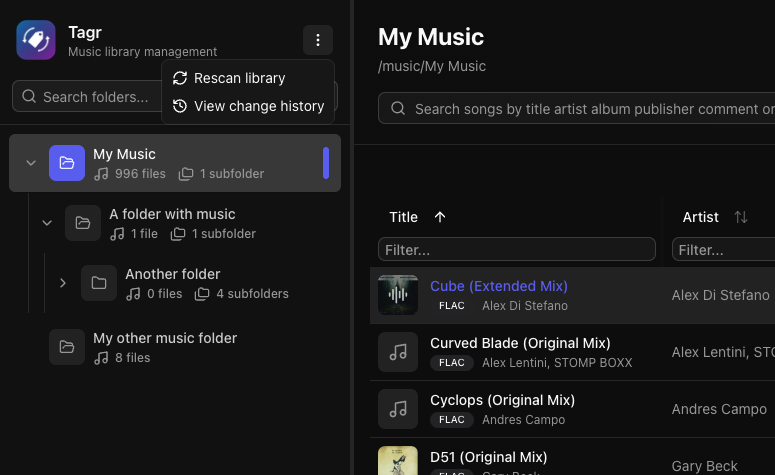This screenshot has width=775, height=475.
Task: Click the Tagr app logo icon
Action: pyautogui.click(x=36, y=40)
